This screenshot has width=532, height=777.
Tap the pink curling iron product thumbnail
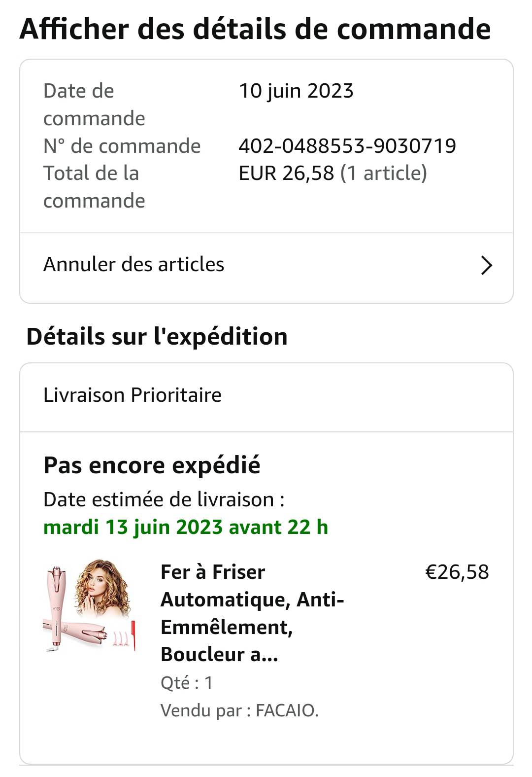89,606
